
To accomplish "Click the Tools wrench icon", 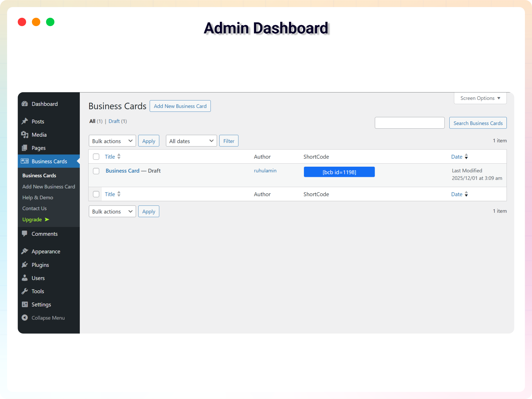I will [x=25, y=291].
